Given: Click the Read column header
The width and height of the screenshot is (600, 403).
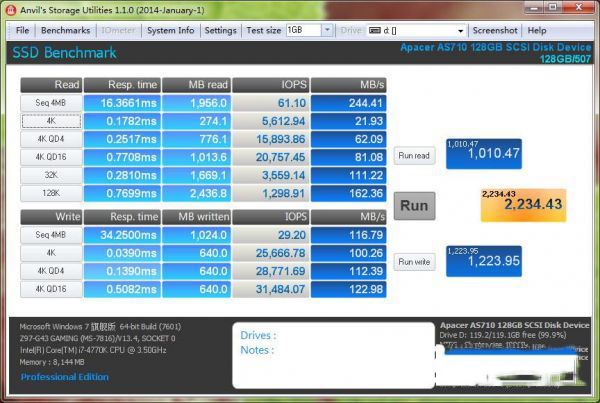Looking at the screenshot, I should [51, 85].
